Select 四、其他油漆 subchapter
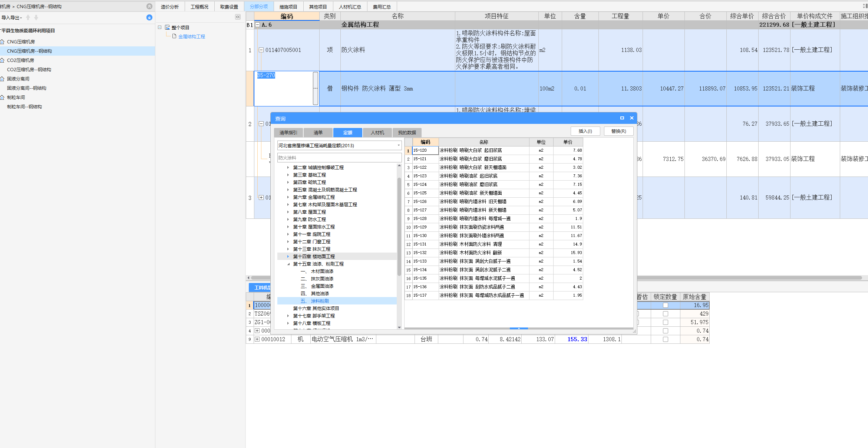Screen dimensions: 868x448 (315, 294)
